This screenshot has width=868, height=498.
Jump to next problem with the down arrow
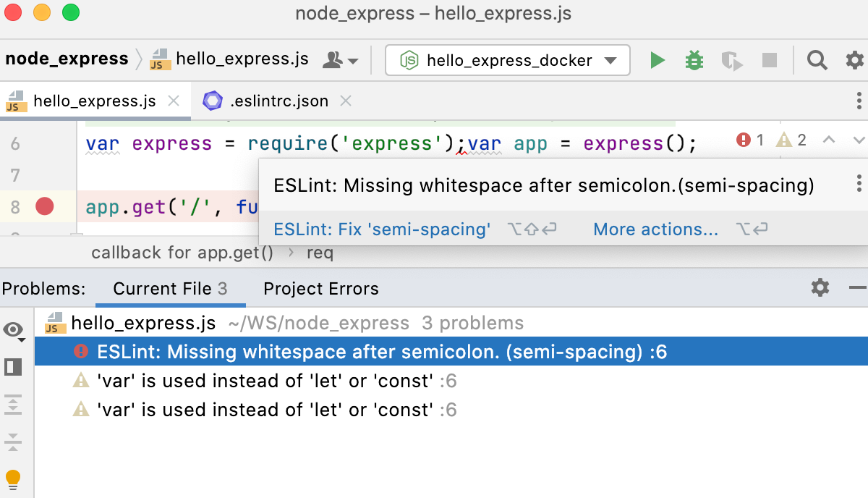coord(858,140)
